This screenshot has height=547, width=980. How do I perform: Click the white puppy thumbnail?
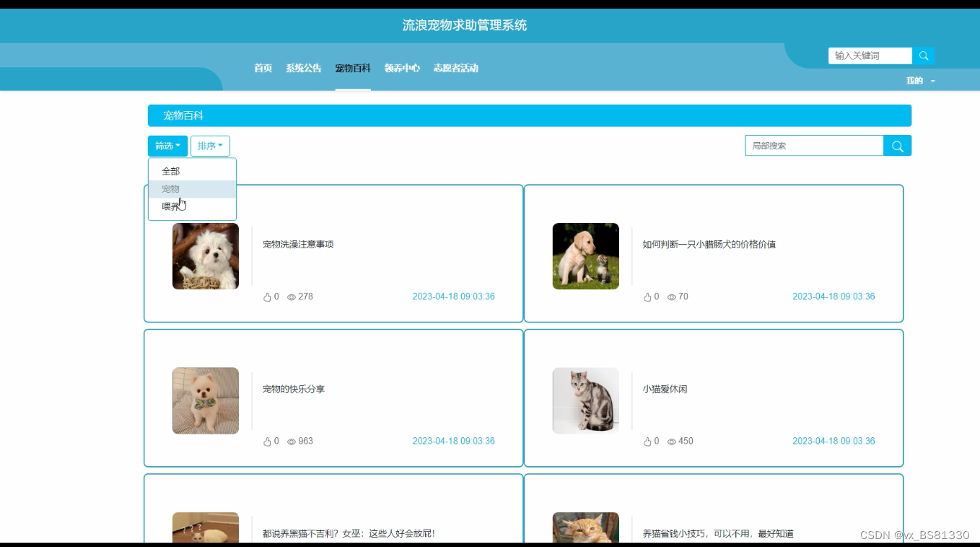[206, 256]
